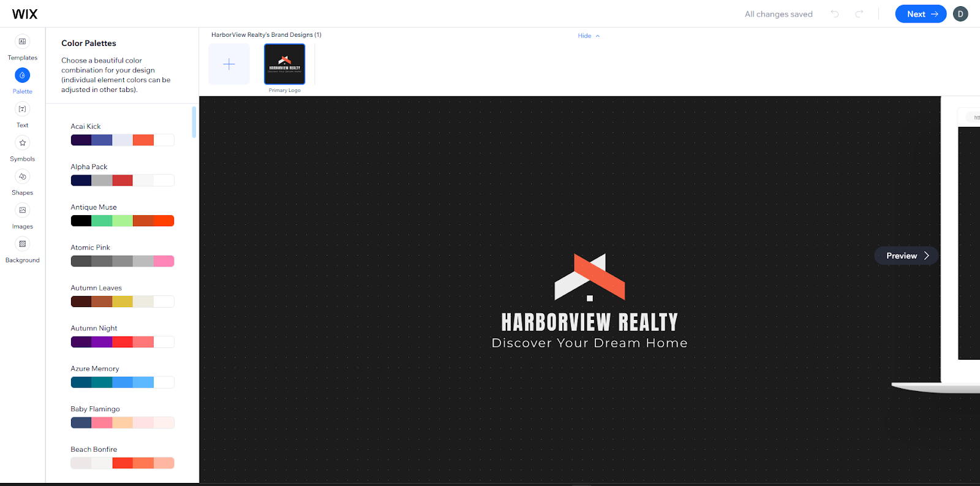
Task: Apply the Autumn Leaves color palette
Action: [123, 302]
